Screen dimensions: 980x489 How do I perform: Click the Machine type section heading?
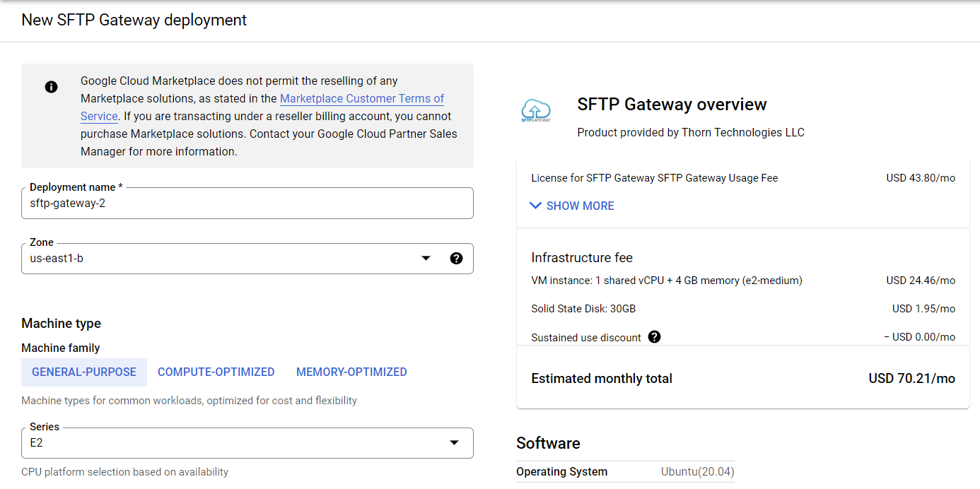pos(62,324)
